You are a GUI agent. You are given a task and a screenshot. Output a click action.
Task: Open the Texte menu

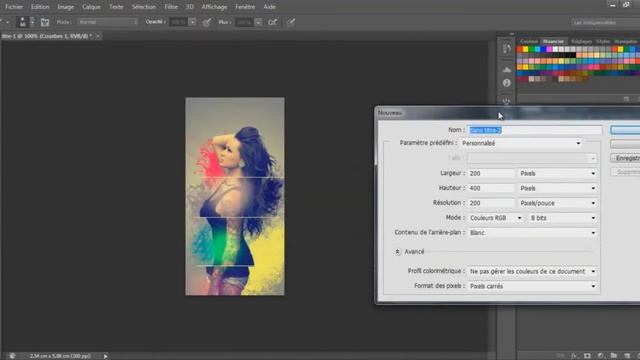point(116,7)
